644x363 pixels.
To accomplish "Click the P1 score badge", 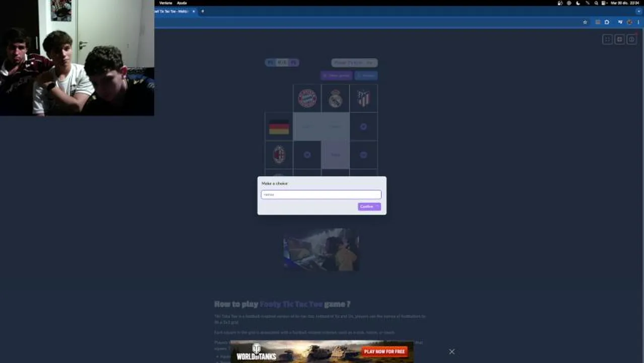I will pos(271,63).
